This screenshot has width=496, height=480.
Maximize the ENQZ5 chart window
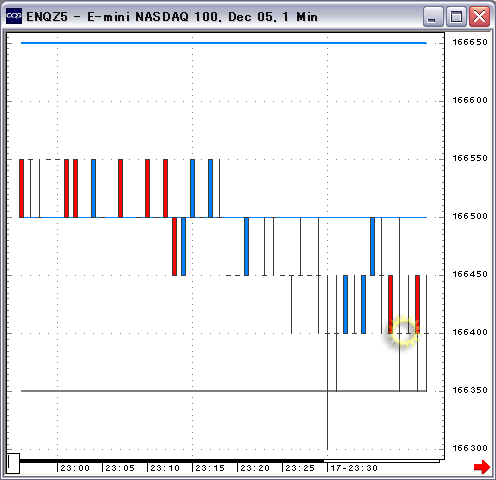(456, 16)
